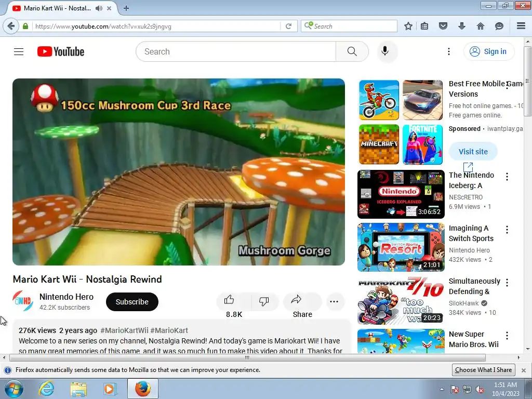Click the YouTube search magnifier button
Image resolution: width=532 pixels, height=399 pixels.
point(352,51)
